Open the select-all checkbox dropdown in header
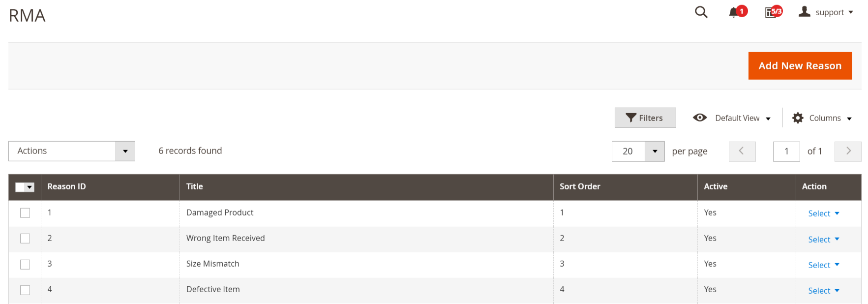Screen dimensions: 868x304 pyautogui.click(x=30, y=187)
